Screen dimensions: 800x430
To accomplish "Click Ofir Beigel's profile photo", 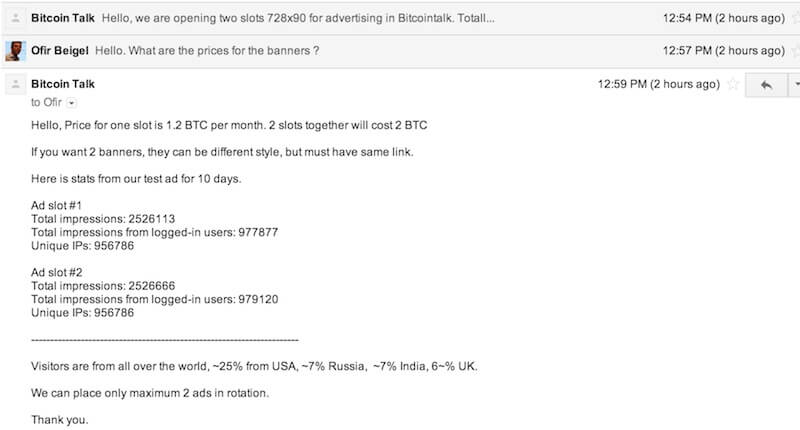I will [x=15, y=51].
